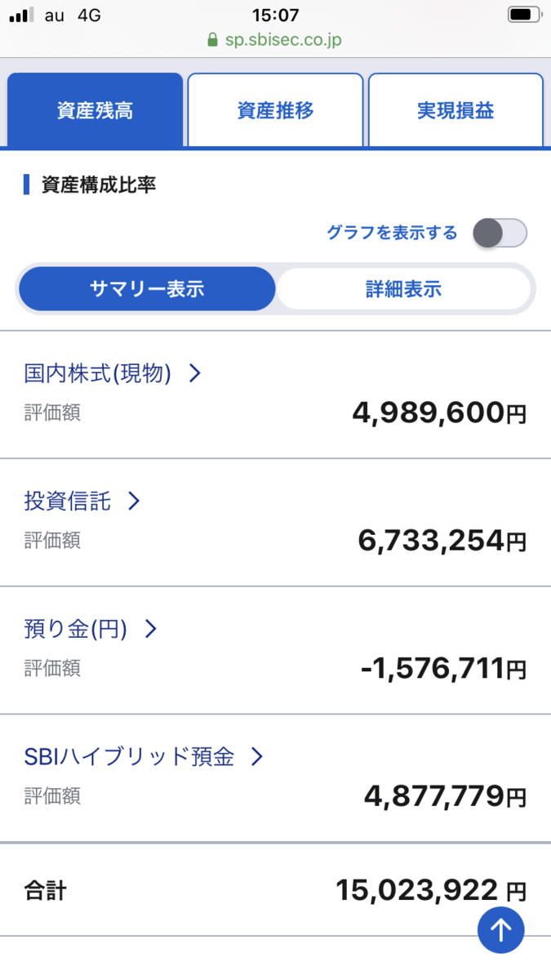Viewport: 551px width, 980px height.
Task: Select サマリー表示 view mode
Action: [x=147, y=288]
